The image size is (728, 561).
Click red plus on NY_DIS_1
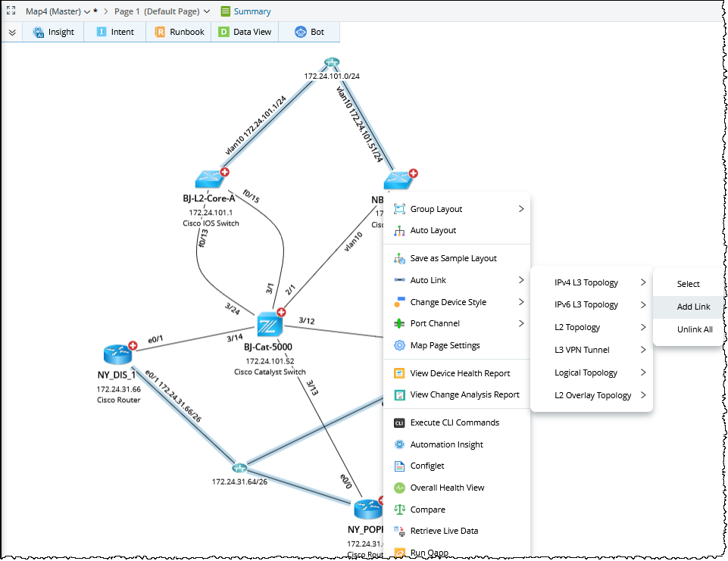click(x=133, y=345)
